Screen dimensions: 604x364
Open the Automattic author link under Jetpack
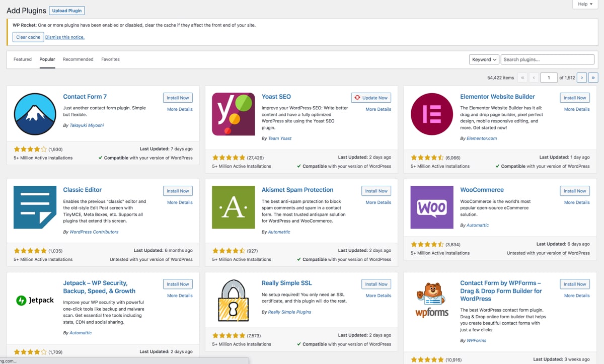coord(81,333)
